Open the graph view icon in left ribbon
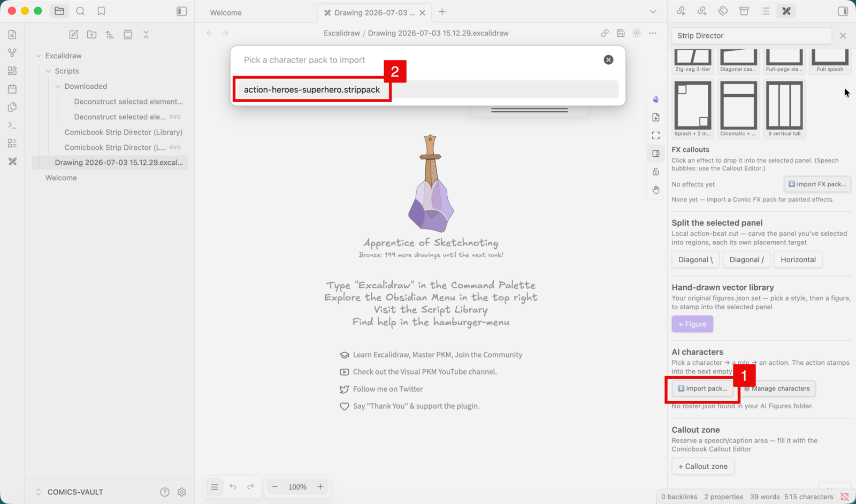The width and height of the screenshot is (856, 504). coord(12,52)
